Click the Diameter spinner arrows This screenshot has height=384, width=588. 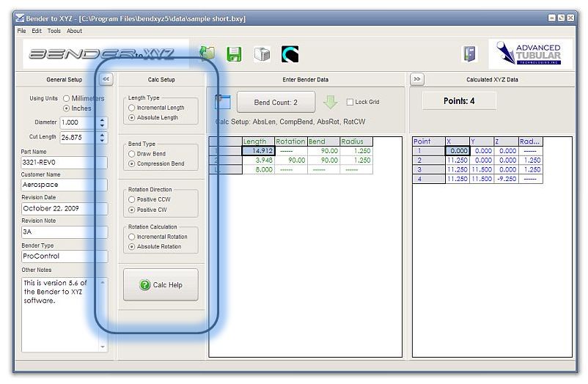[102, 122]
